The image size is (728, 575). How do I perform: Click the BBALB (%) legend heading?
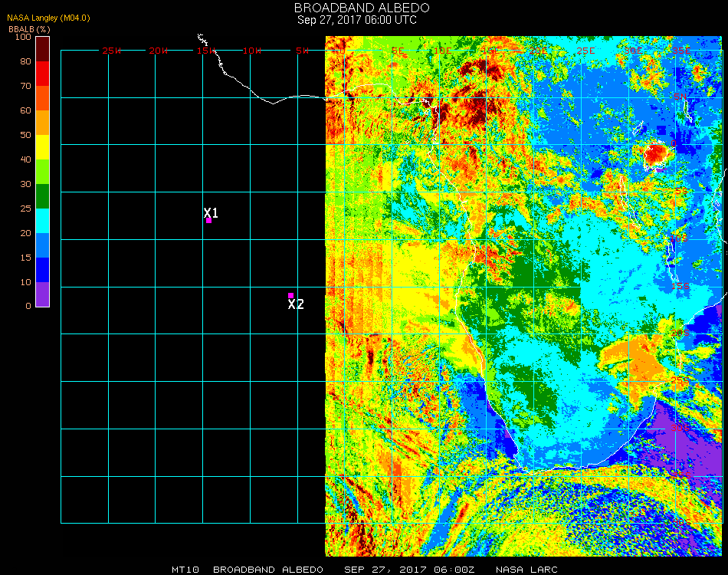28,28
